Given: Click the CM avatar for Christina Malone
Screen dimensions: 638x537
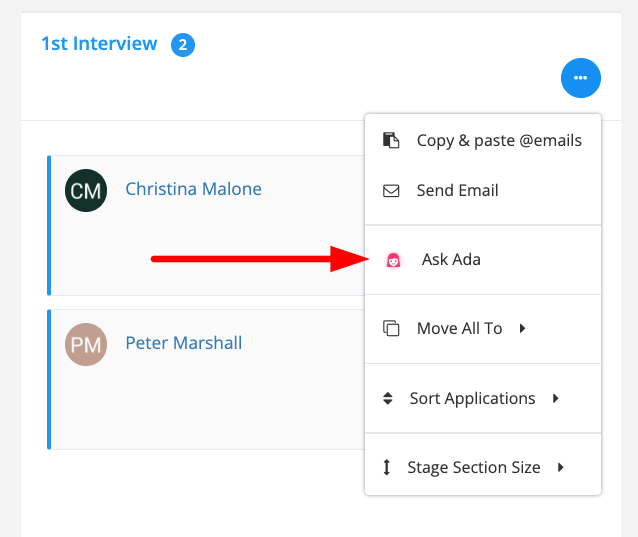Looking at the screenshot, I should click(x=86, y=190).
